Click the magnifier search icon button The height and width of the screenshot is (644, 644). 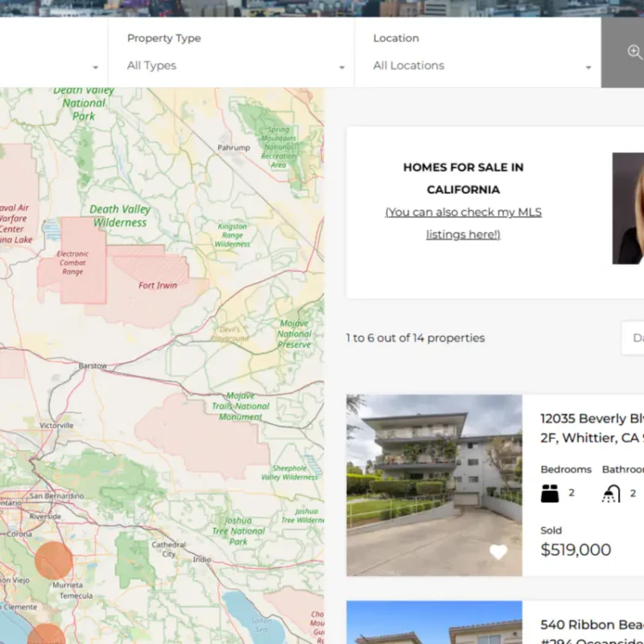coord(634,52)
